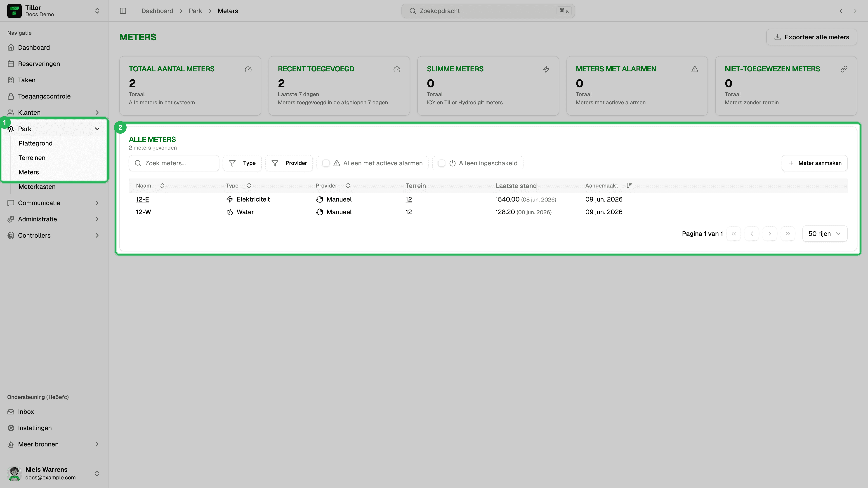Go to the last page of meters
This screenshot has height=488, width=868.
(x=788, y=234)
